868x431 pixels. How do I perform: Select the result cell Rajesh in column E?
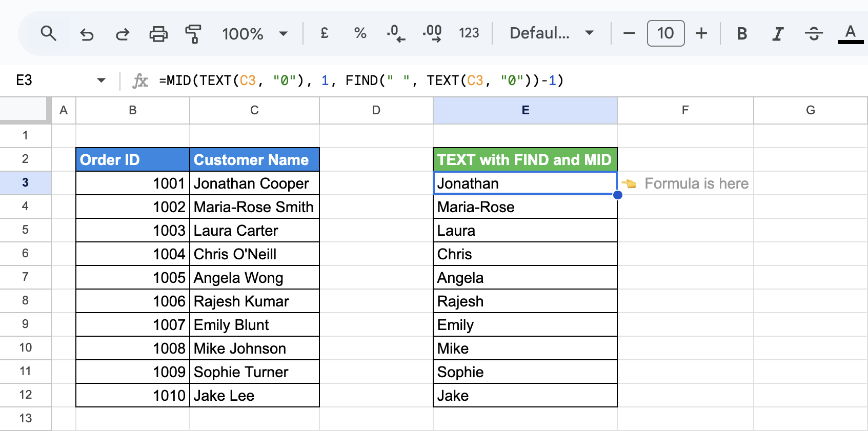coord(526,301)
